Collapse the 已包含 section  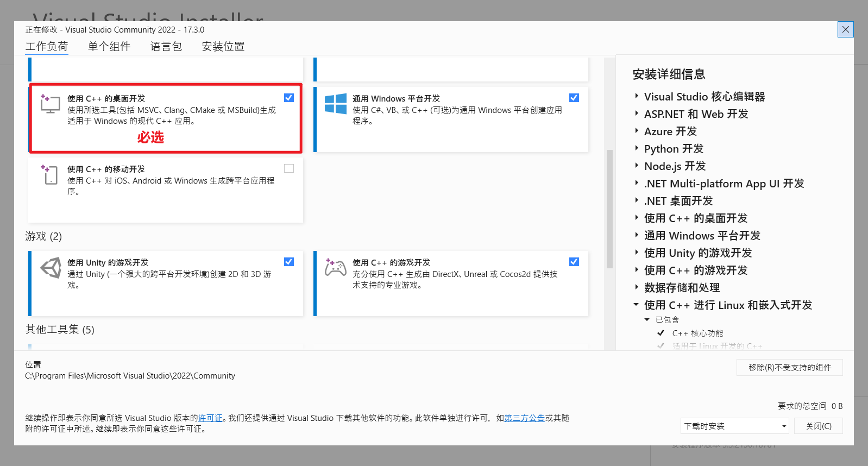point(647,320)
